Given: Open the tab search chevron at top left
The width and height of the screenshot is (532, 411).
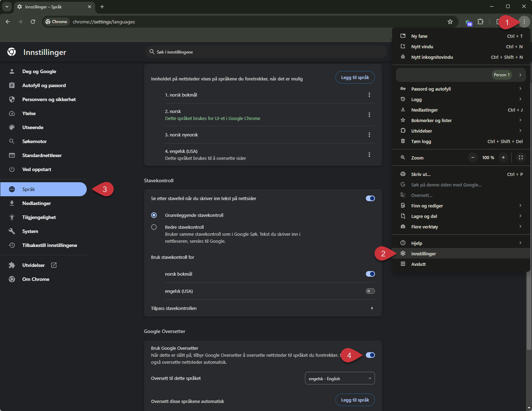Looking at the screenshot, I should 7,7.
